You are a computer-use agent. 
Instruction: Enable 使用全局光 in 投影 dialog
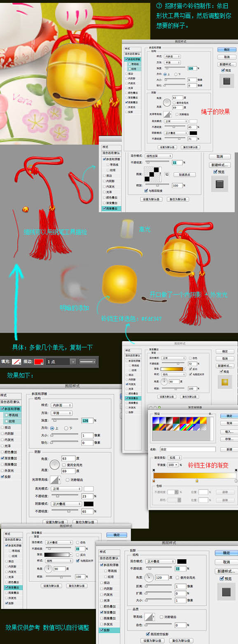(177, 577)
